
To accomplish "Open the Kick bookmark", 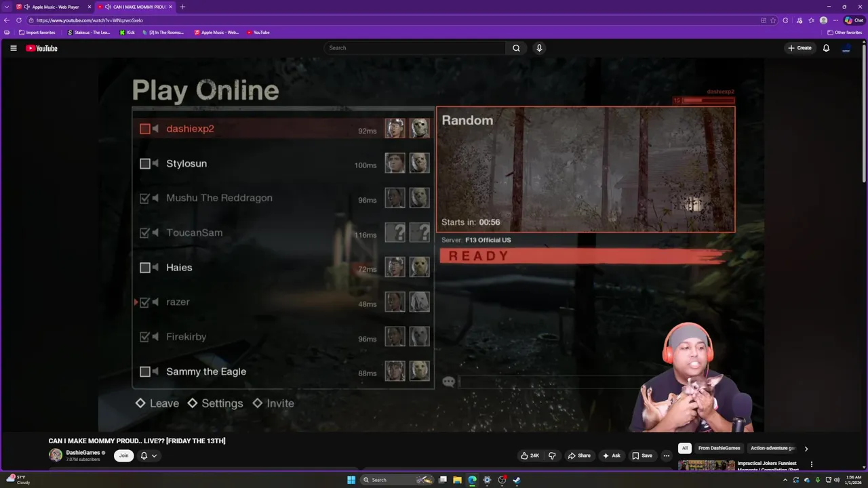I will click(x=127, y=33).
